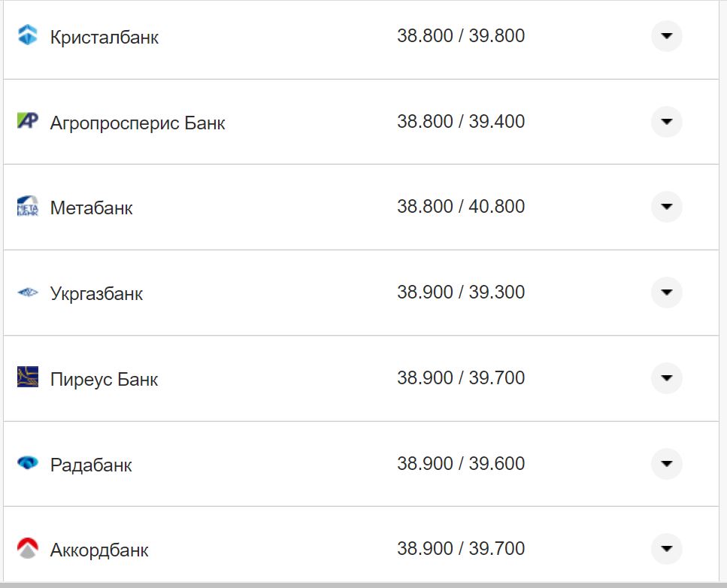Show details for Пиреус Банк
The height and width of the screenshot is (588, 727).
pos(666,378)
